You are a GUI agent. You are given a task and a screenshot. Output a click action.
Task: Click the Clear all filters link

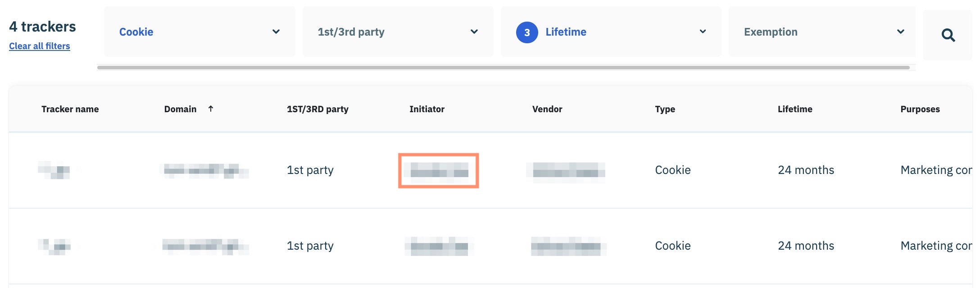pyautogui.click(x=40, y=46)
